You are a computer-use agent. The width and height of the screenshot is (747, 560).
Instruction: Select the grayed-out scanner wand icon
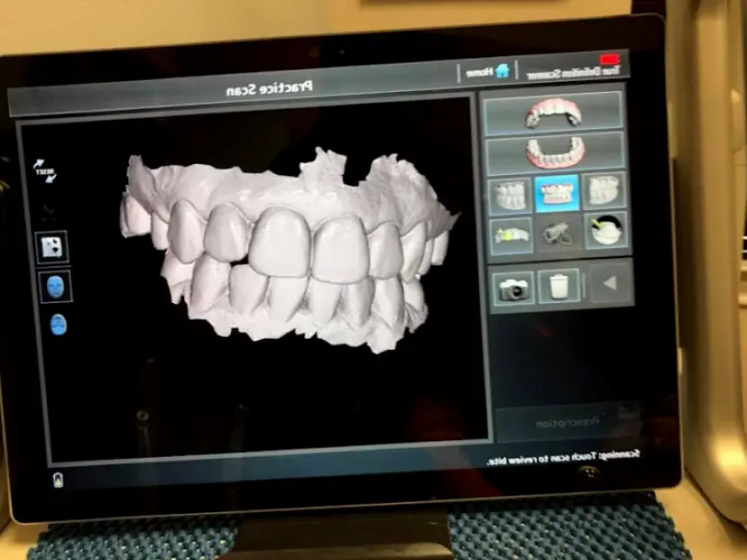coord(557,233)
